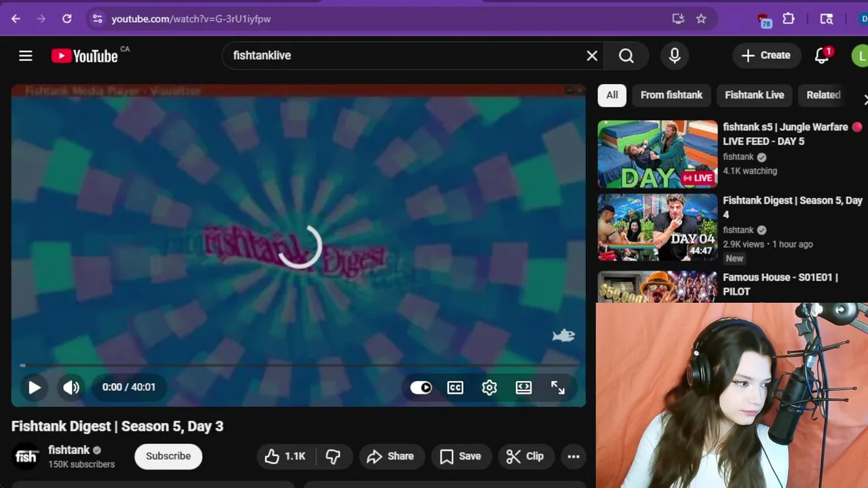Install app icon in address bar
This screenshot has height=488, width=868.
click(678, 19)
